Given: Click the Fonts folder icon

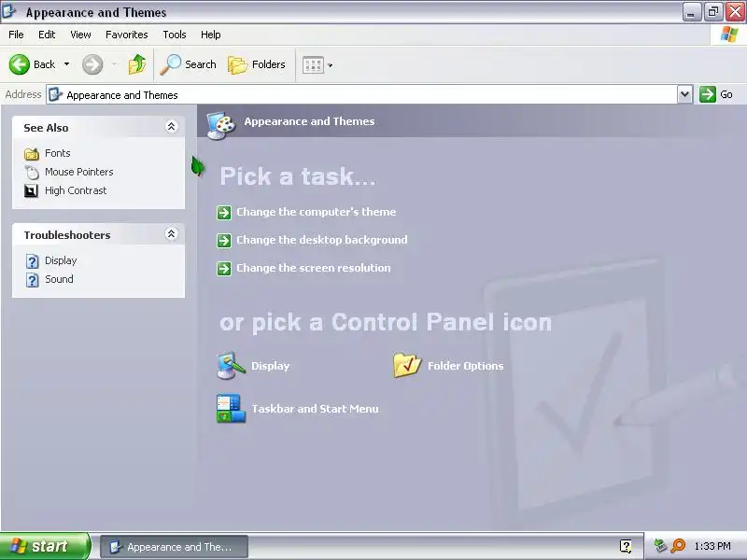Looking at the screenshot, I should point(32,153).
